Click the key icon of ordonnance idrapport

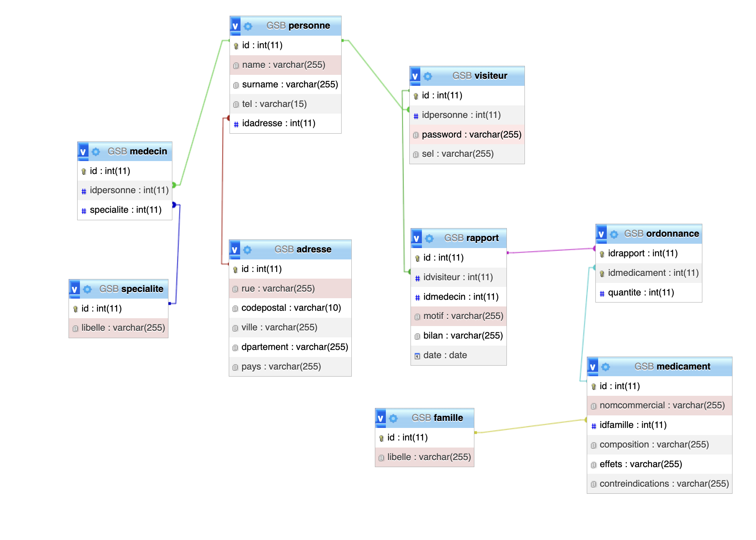click(x=602, y=254)
